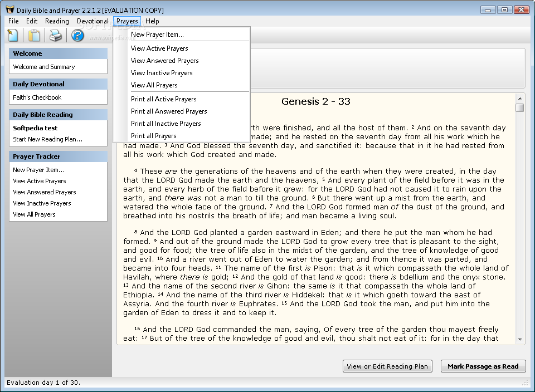The width and height of the screenshot is (535, 392).
Task: Open the File menu
Action: pos(13,21)
